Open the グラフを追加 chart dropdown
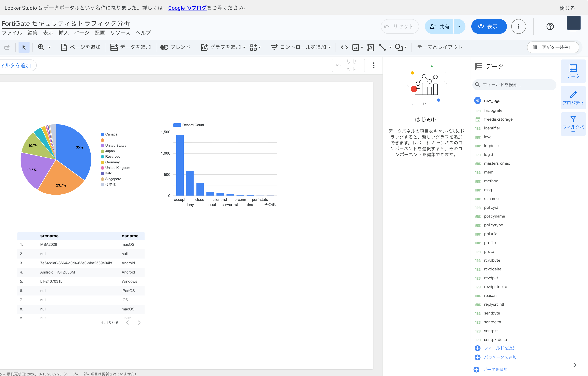Image resolution: width=588 pixels, height=376 pixels. pyautogui.click(x=223, y=47)
